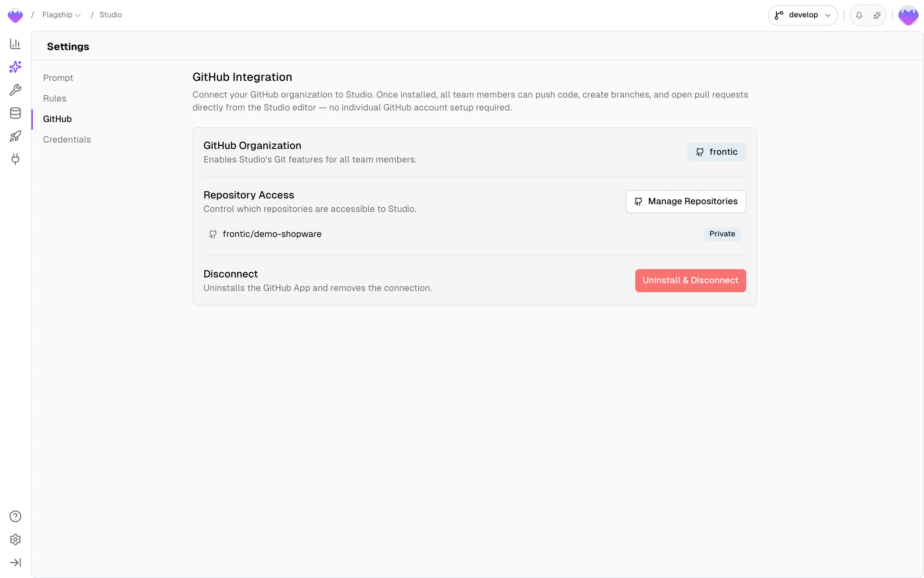Open the wrench tools sidebar icon

point(15,90)
